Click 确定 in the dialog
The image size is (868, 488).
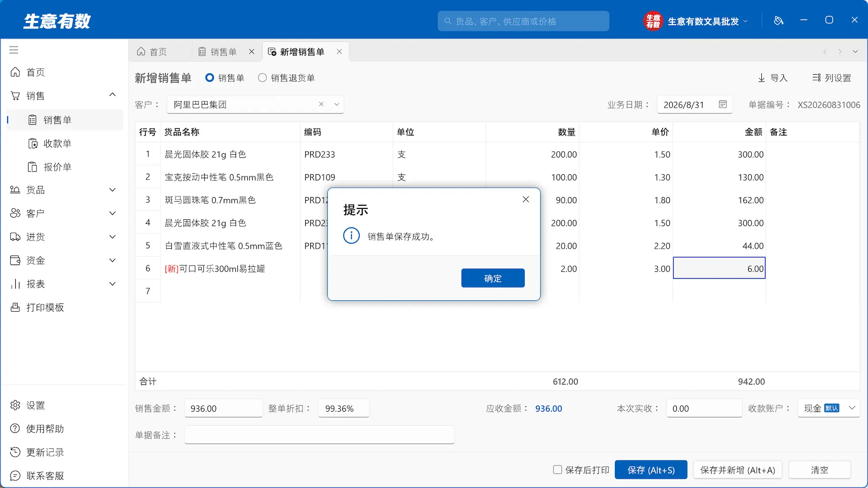[x=493, y=278]
